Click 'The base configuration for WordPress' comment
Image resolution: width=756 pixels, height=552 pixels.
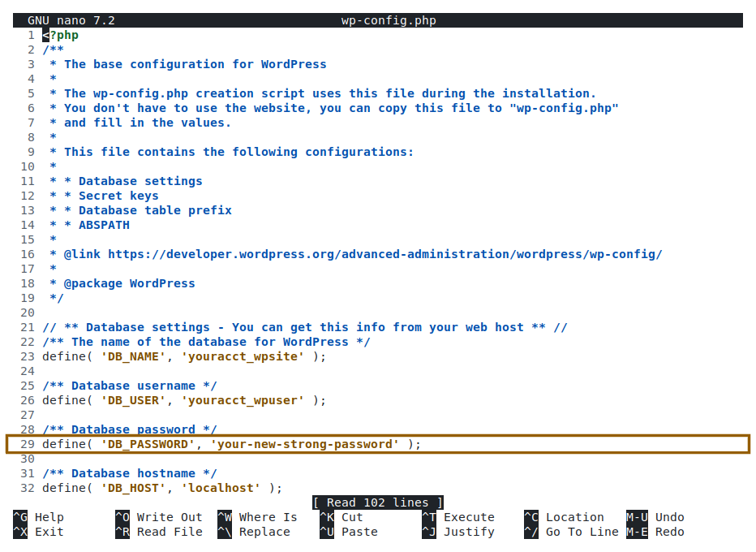click(195, 64)
